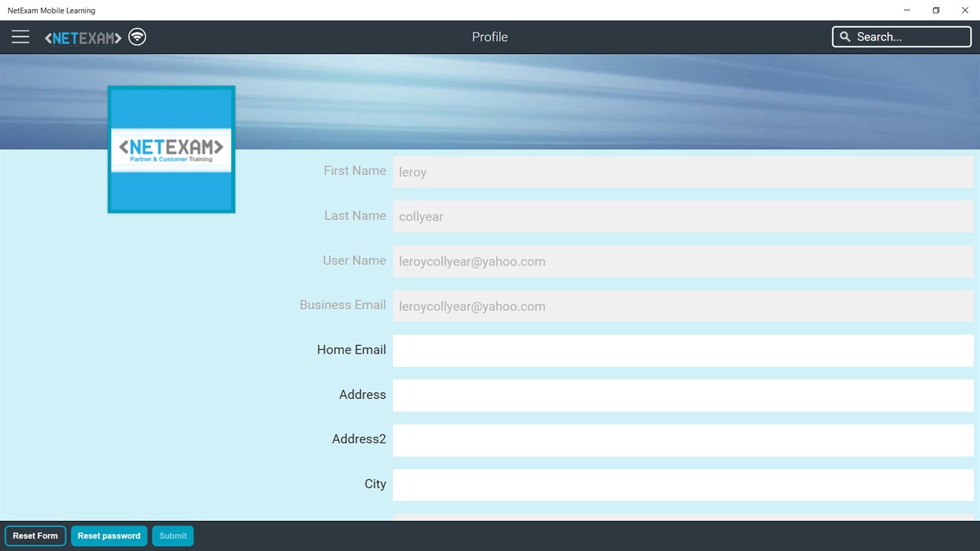Click the Last Name field showing collyear

683,216
